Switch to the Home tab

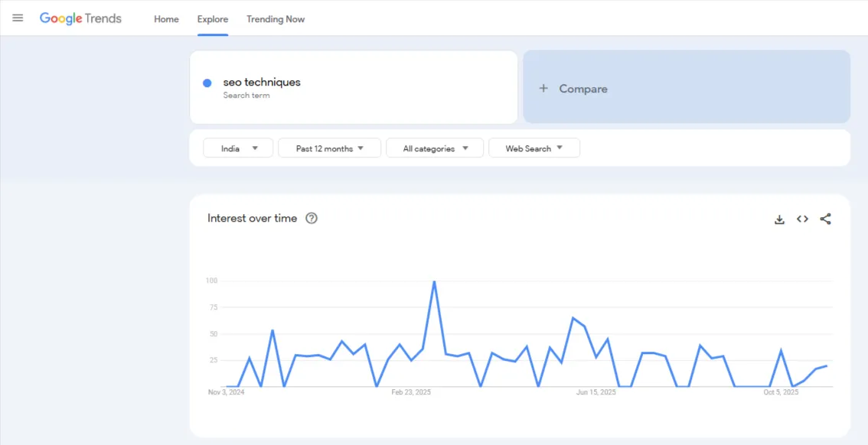[166, 19]
